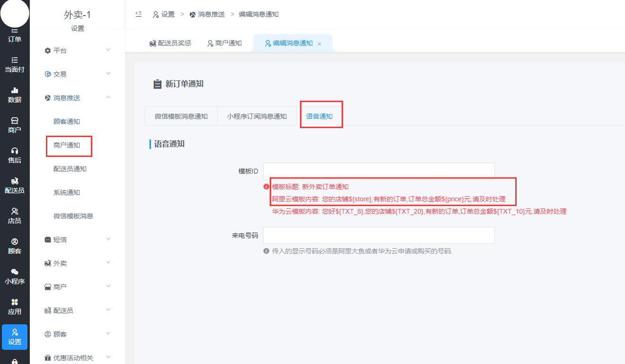The image size is (625, 364).
Task: Close the 编辑消息通知 tab
Action: 319,43
